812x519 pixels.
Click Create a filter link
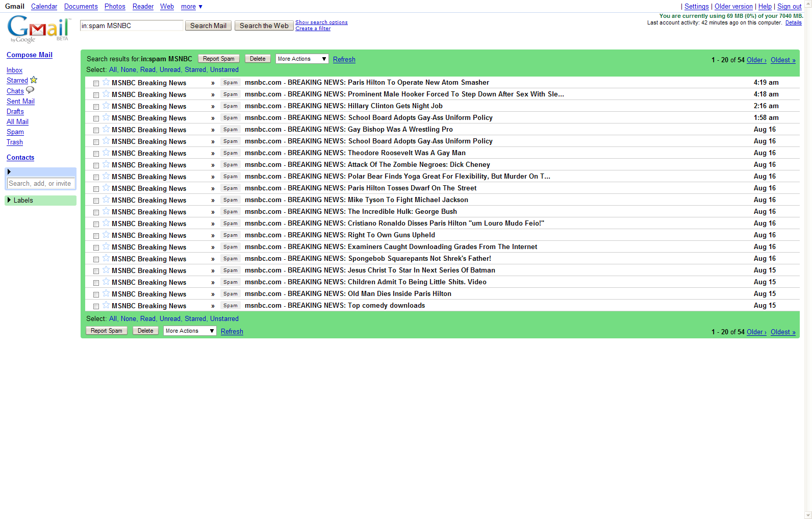[x=313, y=29]
